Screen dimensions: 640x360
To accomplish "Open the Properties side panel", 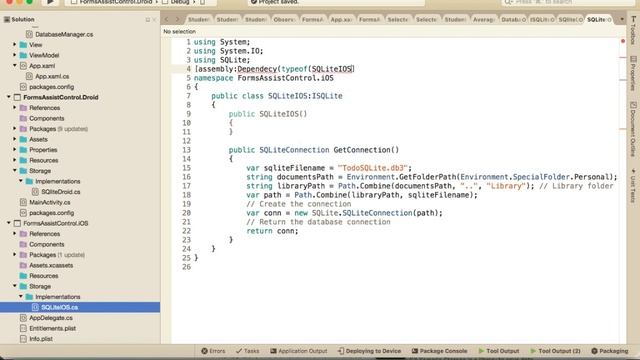I will pos(633,73).
